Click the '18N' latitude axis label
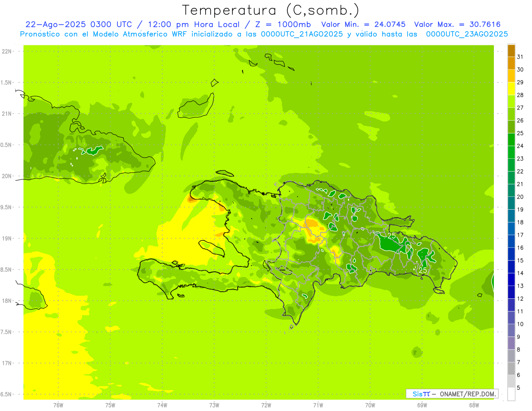 (x=7, y=301)
